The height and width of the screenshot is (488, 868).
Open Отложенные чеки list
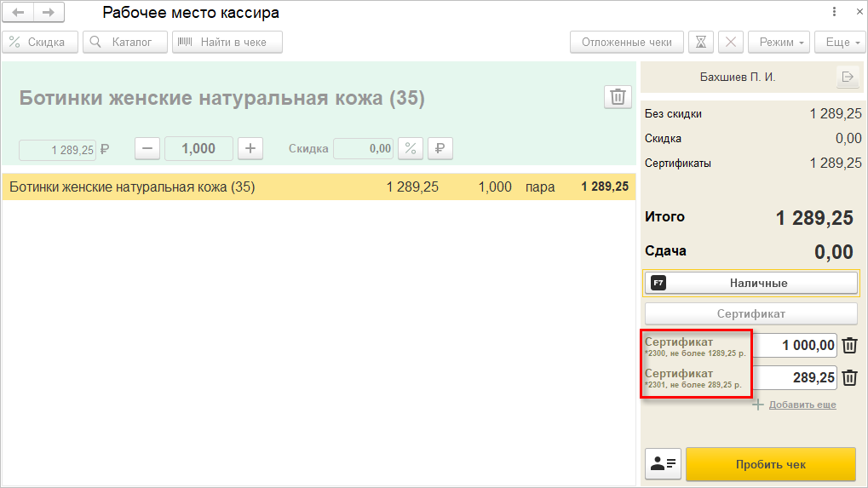627,42
